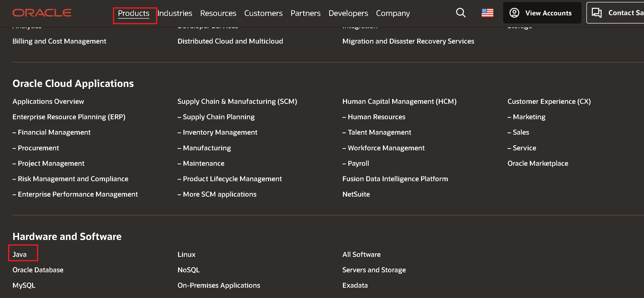Open the MySQL link

[24, 285]
